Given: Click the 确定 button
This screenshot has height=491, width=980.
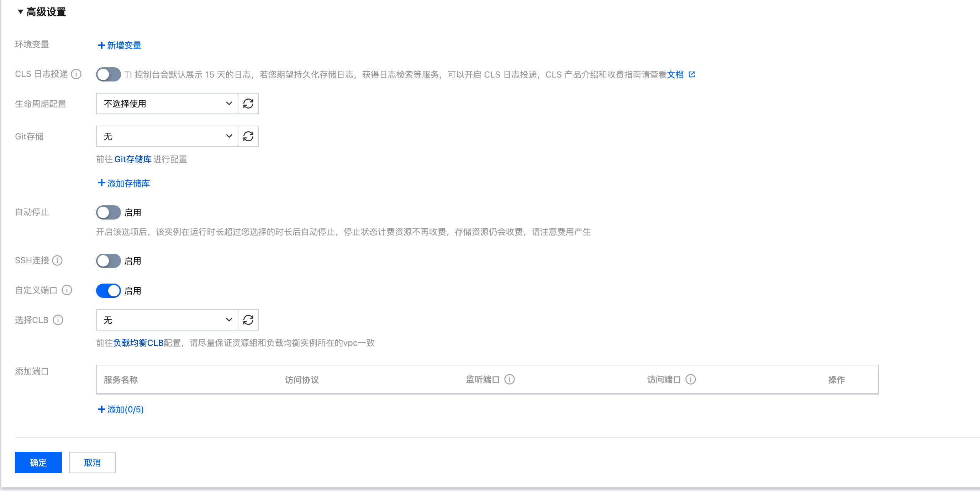Looking at the screenshot, I should click(38, 463).
